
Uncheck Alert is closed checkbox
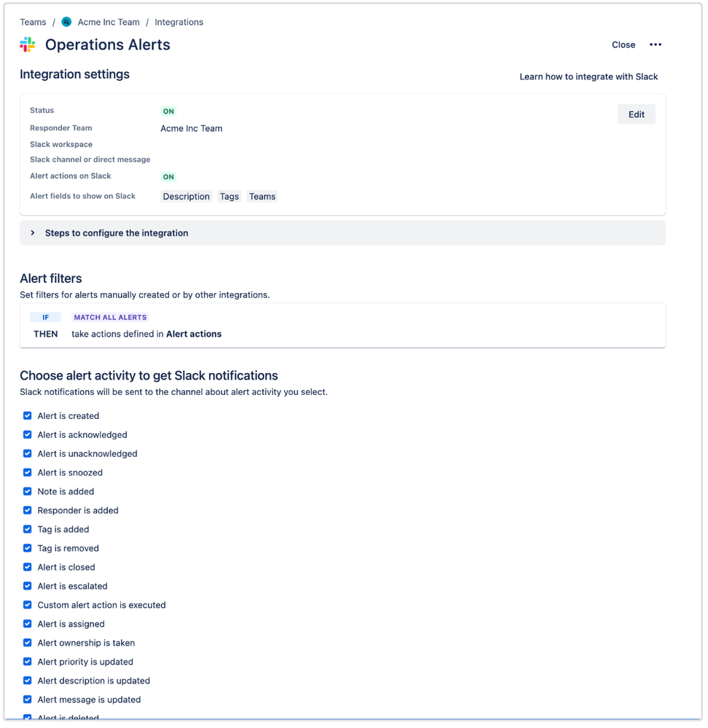[x=28, y=567]
